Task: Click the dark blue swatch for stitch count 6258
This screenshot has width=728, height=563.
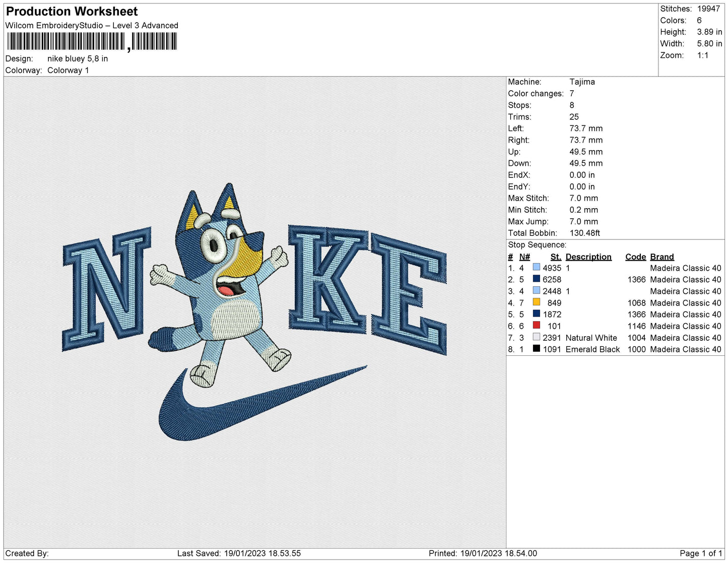Action: click(536, 279)
